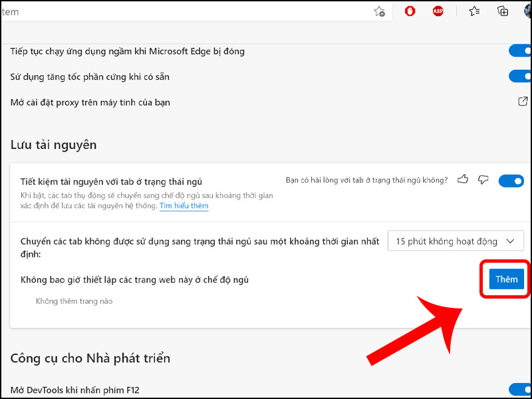Open the Adblock Plus extension icon
Screen dimensions: 532x399
(x=438, y=11)
